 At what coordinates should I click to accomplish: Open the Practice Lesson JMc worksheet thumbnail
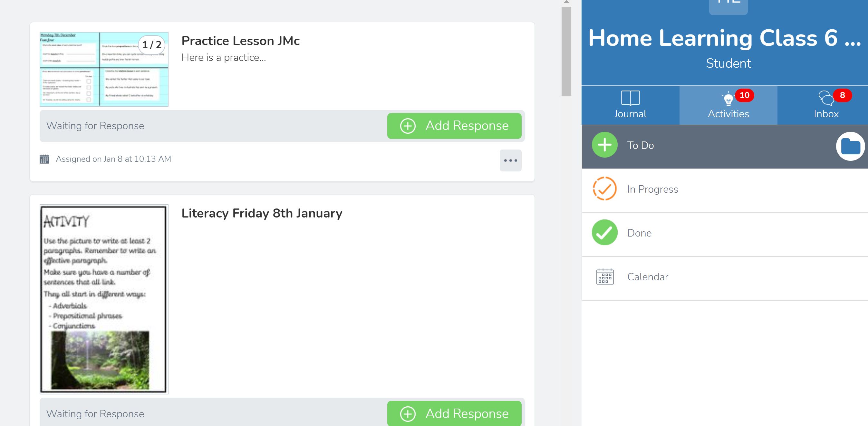coord(104,69)
